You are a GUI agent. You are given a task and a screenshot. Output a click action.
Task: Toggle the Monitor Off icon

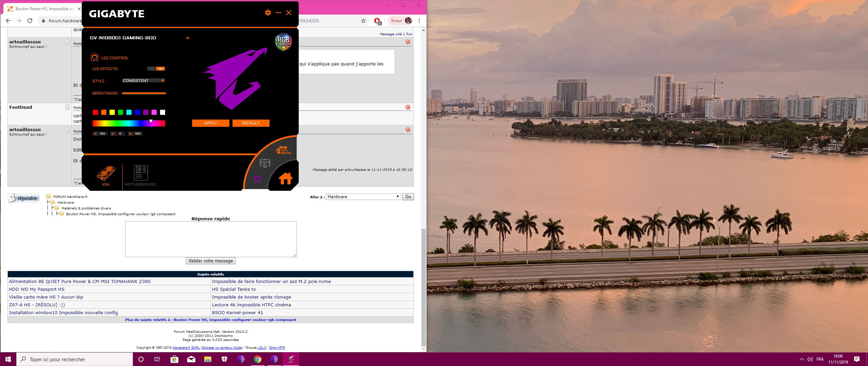(265, 163)
